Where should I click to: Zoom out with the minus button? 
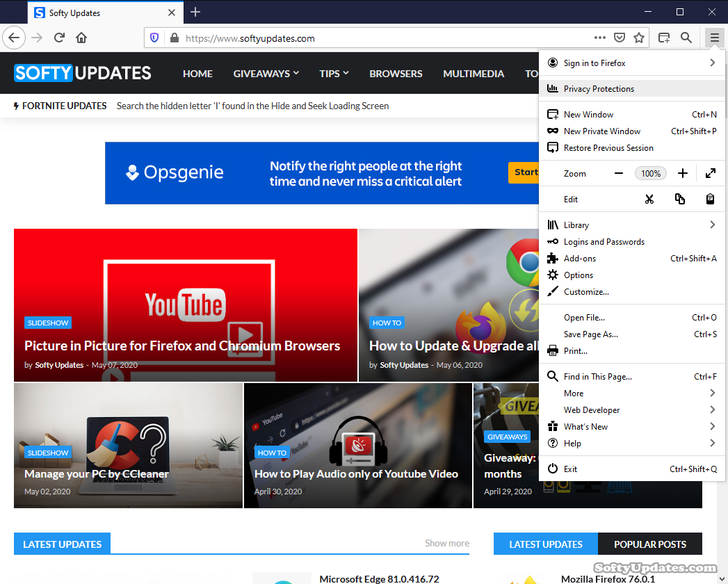[618, 174]
